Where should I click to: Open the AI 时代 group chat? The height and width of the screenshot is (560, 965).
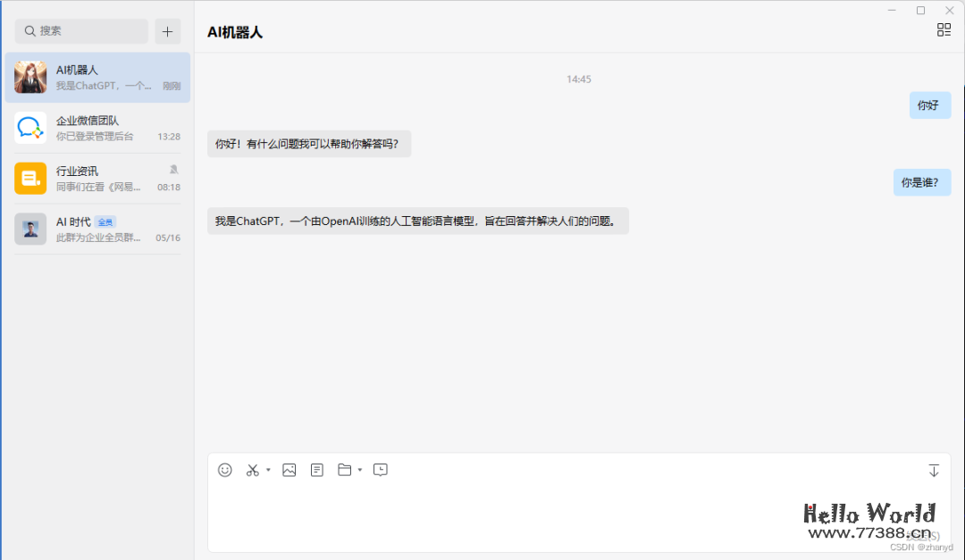tap(98, 229)
